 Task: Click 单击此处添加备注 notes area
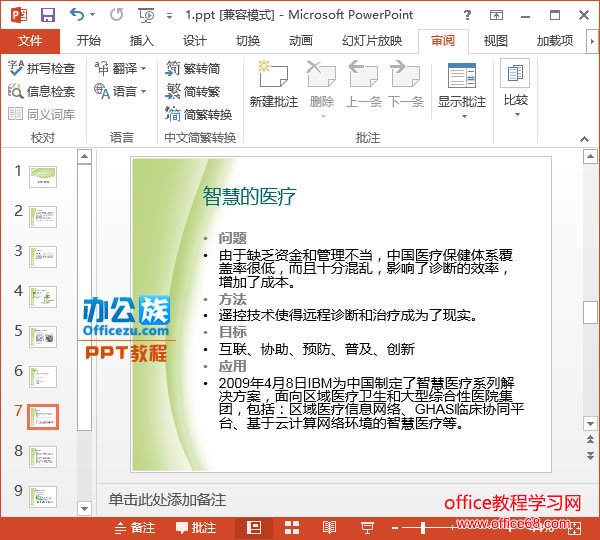(168, 499)
